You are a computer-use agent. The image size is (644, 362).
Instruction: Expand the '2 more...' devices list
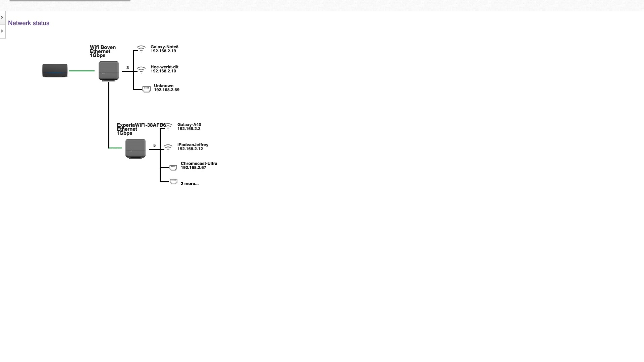pyautogui.click(x=190, y=183)
